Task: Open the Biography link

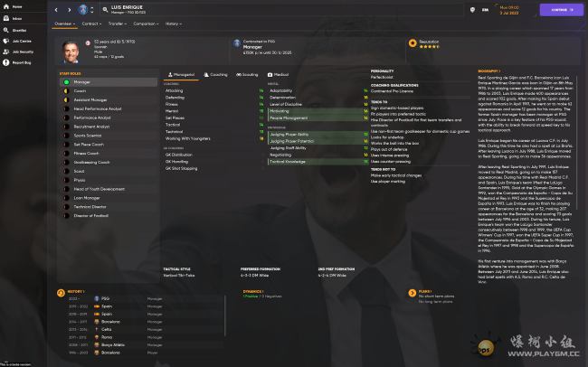Action: [489, 71]
